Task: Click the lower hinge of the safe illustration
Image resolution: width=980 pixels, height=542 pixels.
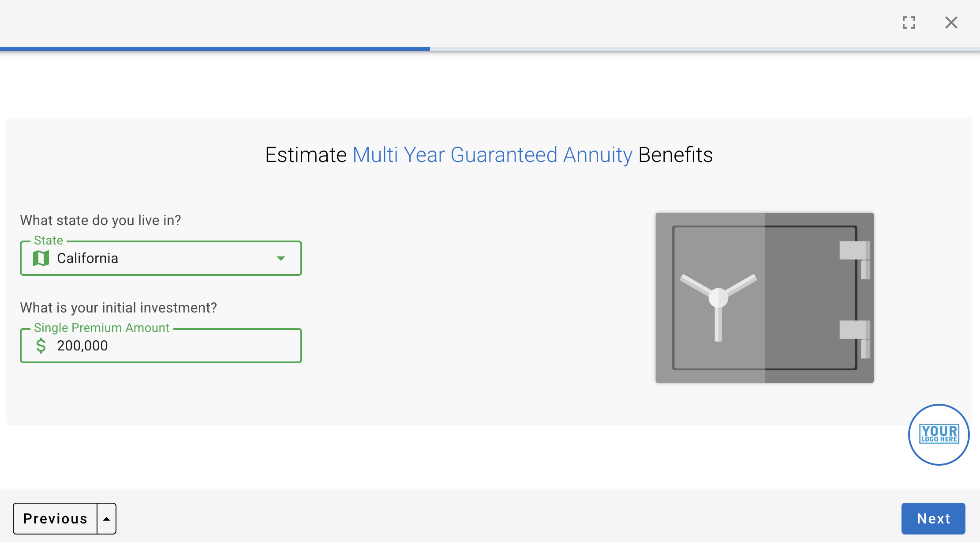Action: (x=855, y=330)
